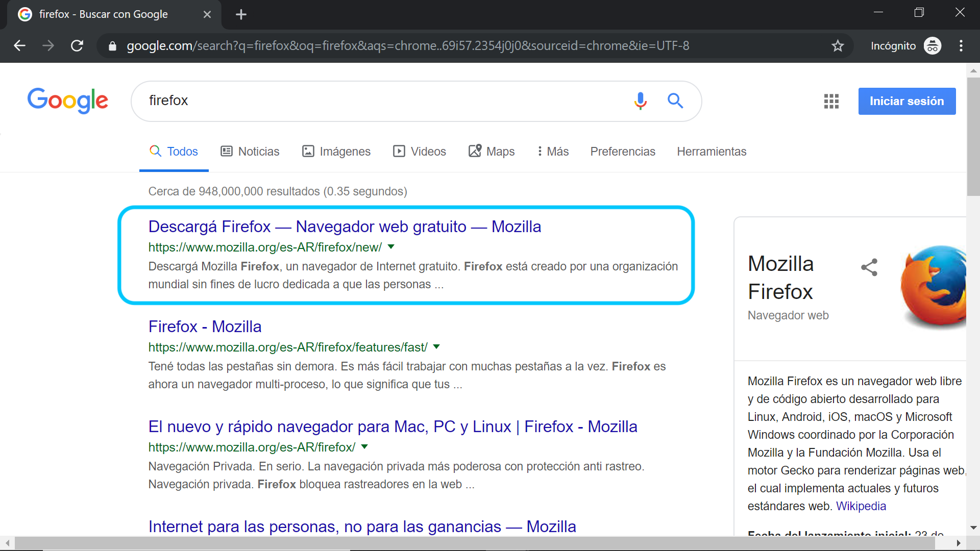Open Chrome's three-dot menu
Image resolution: width=980 pixels, height=551 pixels.
(961, 46)
